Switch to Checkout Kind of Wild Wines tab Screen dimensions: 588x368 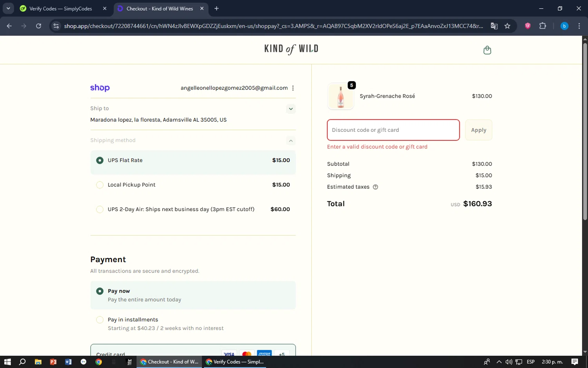click(x=160, y=8)
